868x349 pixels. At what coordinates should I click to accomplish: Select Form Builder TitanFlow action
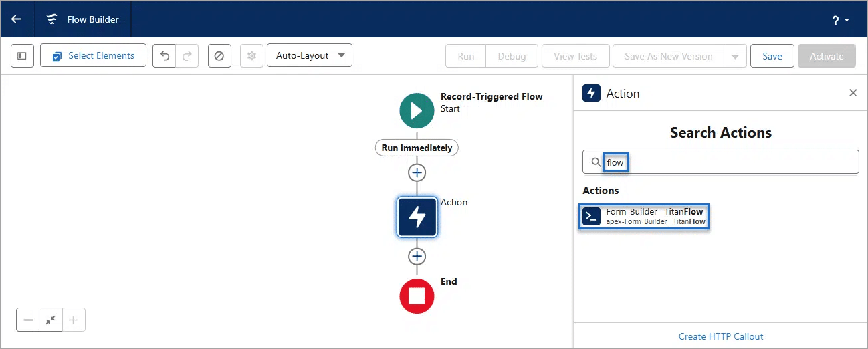tap(643, 217)
